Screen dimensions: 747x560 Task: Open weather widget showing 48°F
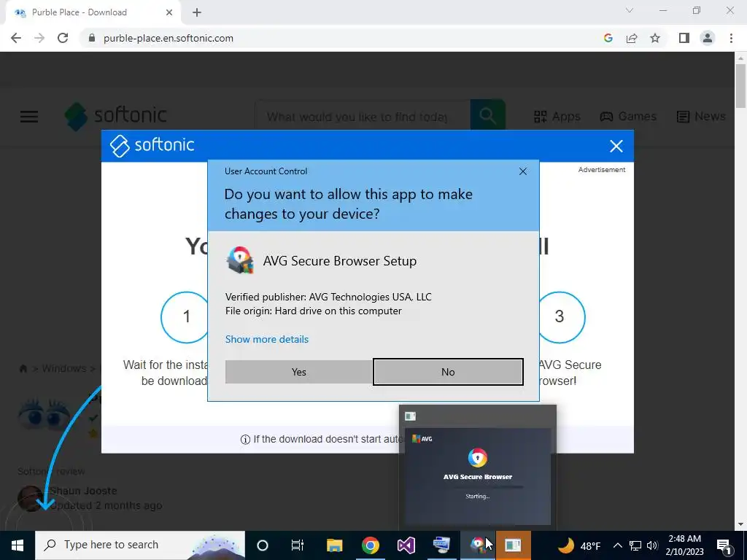tap(578, 545)
